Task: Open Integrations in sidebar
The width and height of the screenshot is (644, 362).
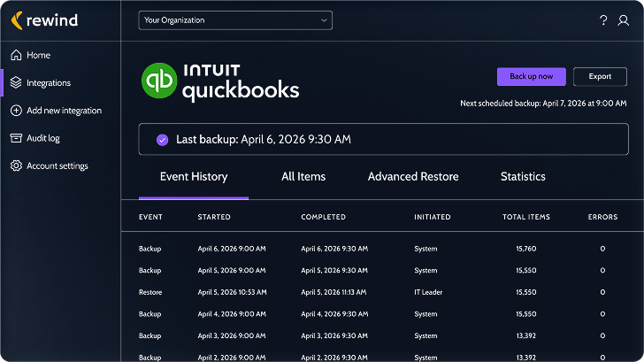Action: point(49,83)
